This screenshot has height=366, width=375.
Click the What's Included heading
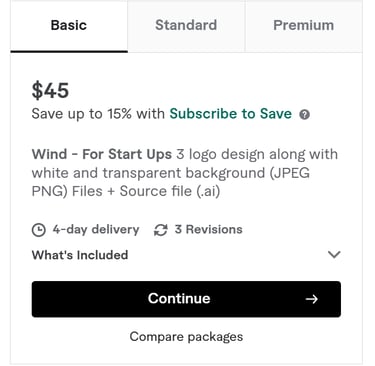click(x=80, y=255)
